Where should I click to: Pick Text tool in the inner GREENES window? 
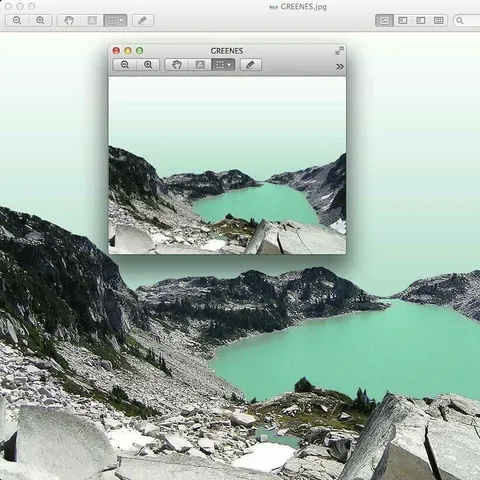[x=200, y=64]
